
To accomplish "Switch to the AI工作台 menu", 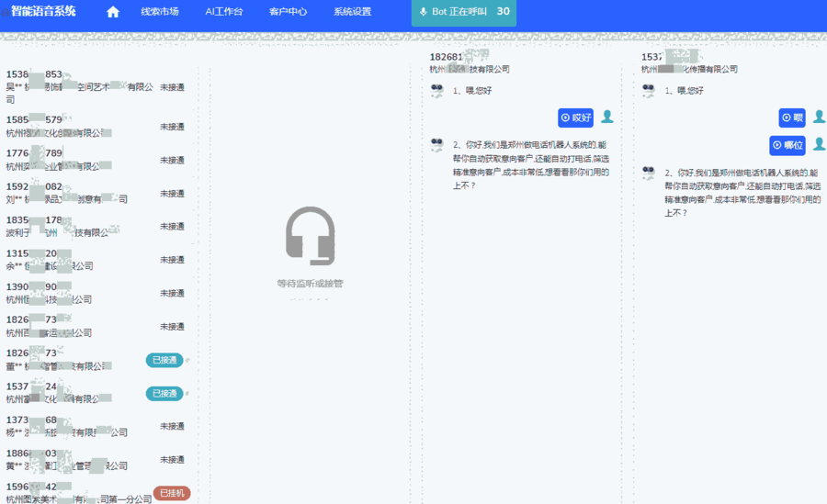I will [x=224, y=12].
